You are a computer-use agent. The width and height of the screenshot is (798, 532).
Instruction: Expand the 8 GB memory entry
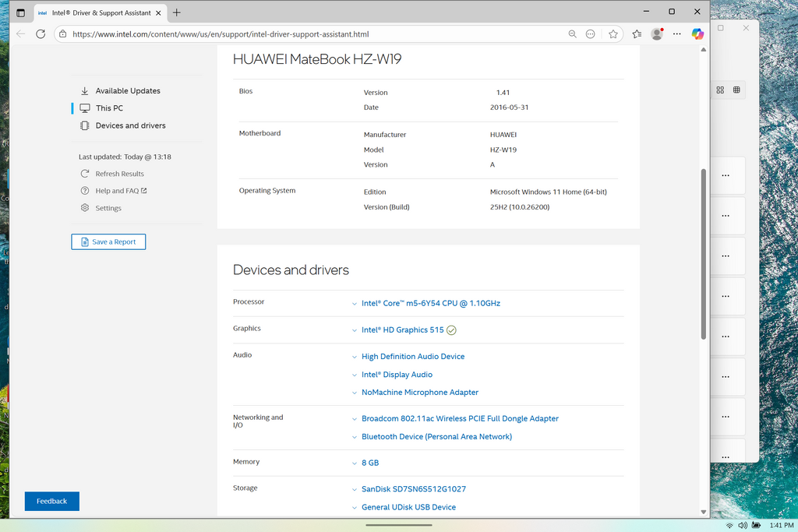369,463
